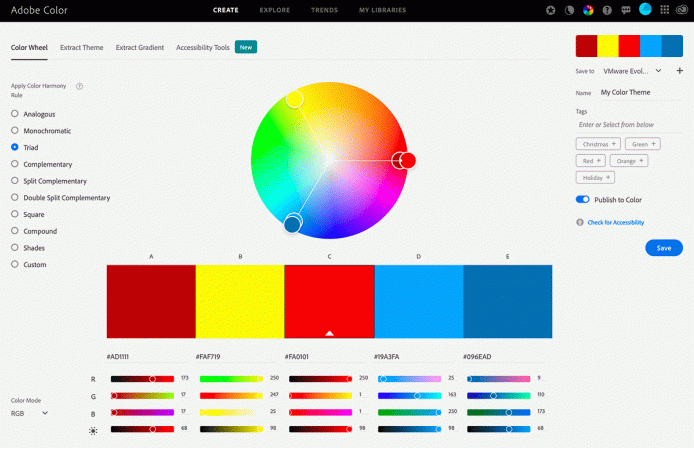Click the R slider for color A

pyautogui.click(x=142, y=379)
